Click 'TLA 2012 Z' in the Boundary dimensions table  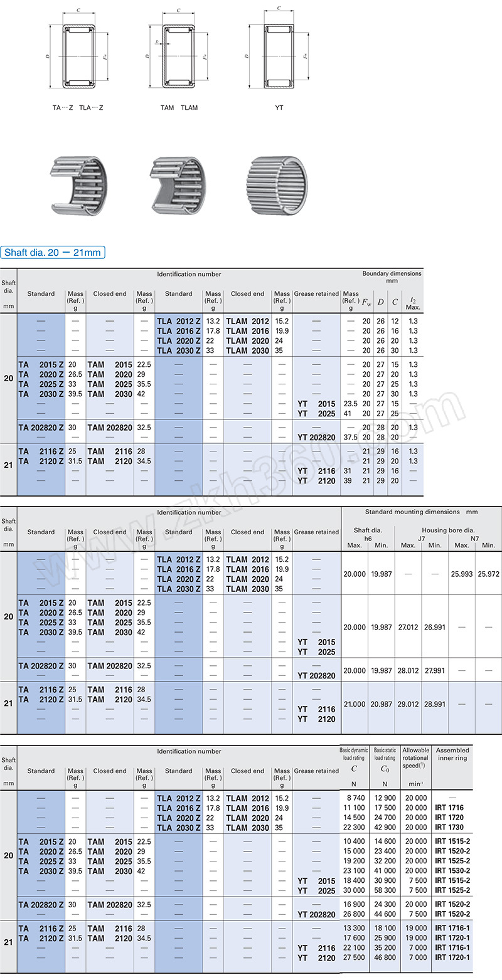tap(179, 321)
